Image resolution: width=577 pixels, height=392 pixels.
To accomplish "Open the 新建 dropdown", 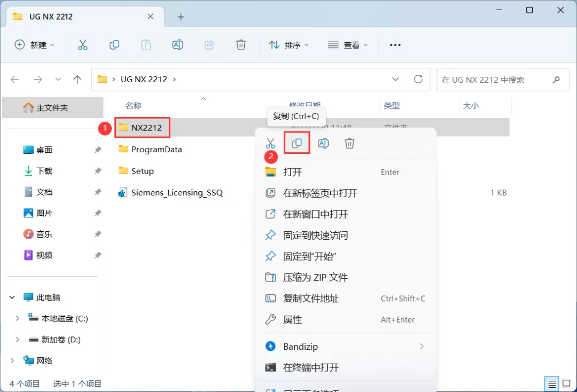I will pyautogui.click(x=35, y=45).
